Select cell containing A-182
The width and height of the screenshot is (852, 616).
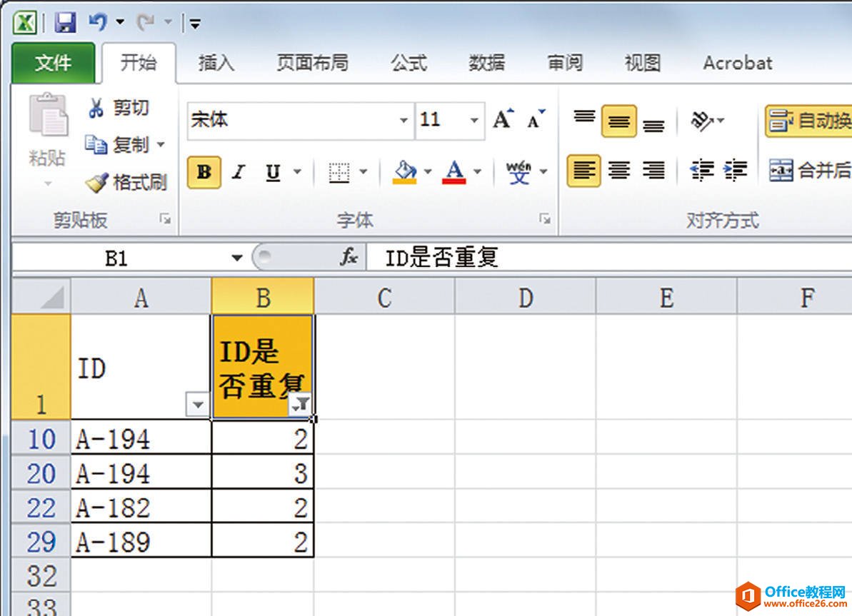point(141,508)
